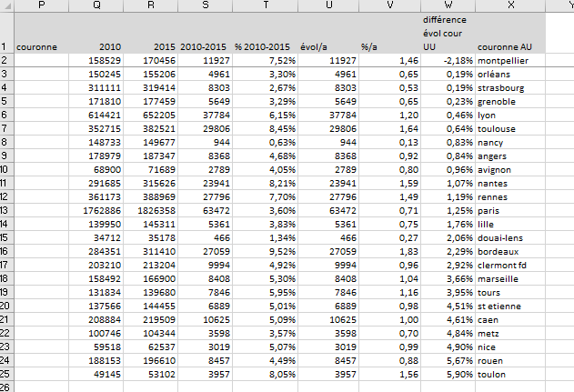
Task: Select the cell containing nancy
Action: [510, 143]
